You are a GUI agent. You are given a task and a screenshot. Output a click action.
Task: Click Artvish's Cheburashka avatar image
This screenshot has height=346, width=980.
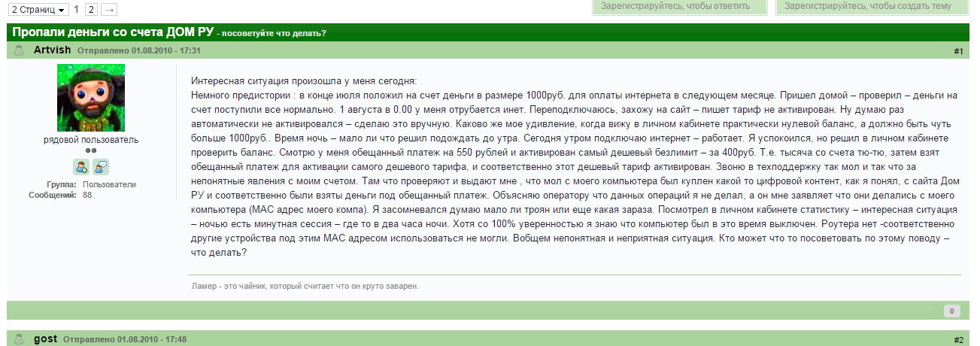91,98
